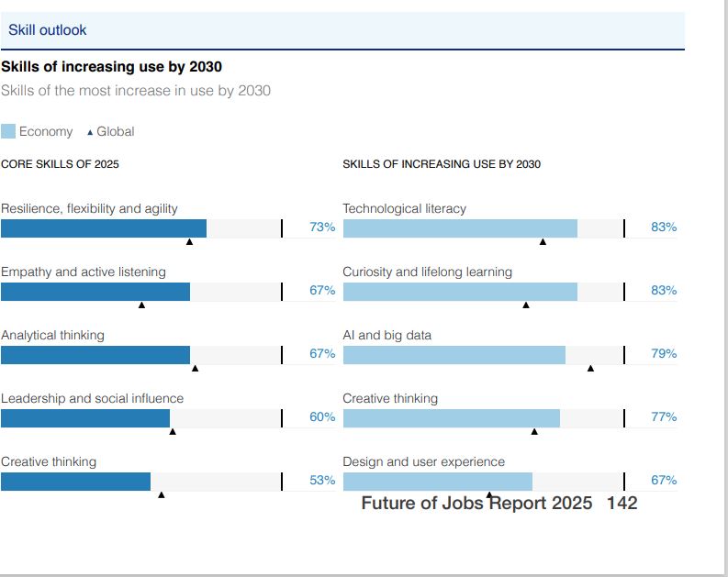Click the page number 142
The width and height of the screenshot is (728, 577).
[622, 503]
